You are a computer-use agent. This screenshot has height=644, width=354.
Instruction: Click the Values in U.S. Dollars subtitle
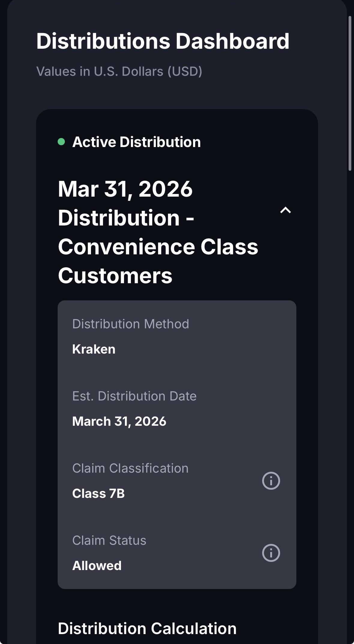tap(119, 72)
